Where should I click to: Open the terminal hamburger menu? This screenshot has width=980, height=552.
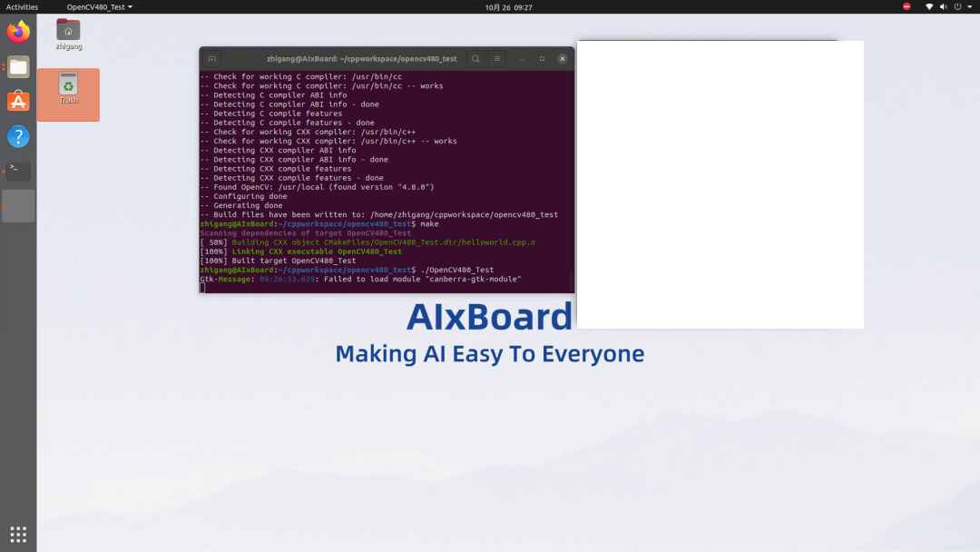click(497, 59)
